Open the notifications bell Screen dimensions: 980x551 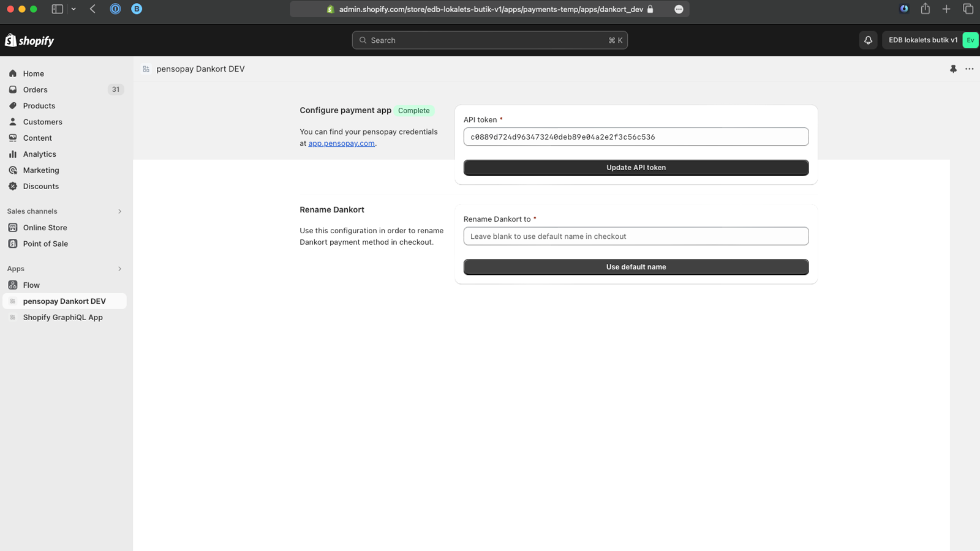click(868, 40)
